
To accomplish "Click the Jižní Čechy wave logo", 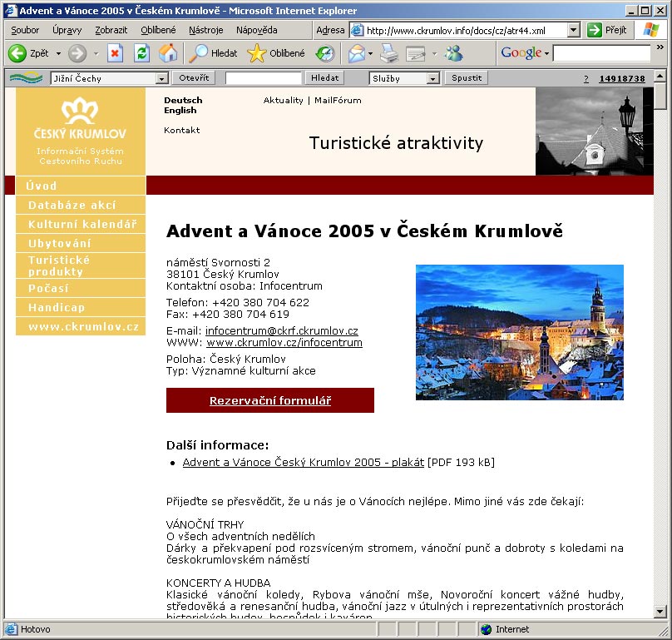I will [26, 78].
